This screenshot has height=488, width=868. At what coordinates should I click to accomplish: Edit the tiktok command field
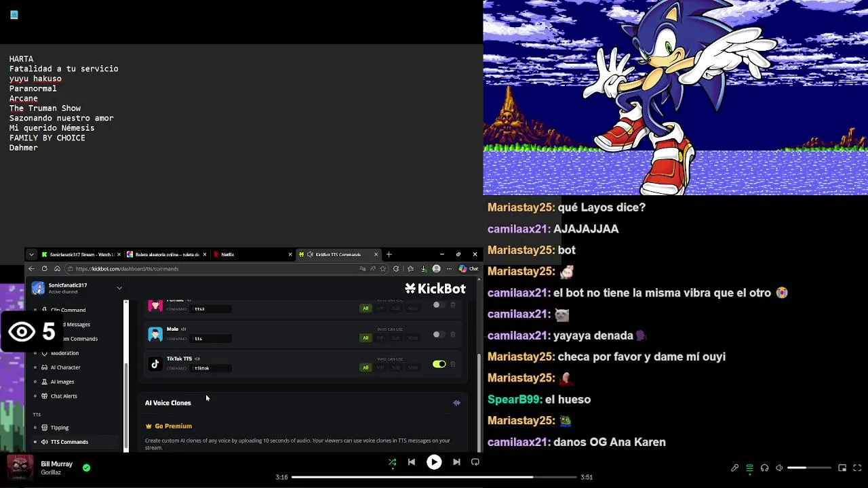[x=212, y=368]
